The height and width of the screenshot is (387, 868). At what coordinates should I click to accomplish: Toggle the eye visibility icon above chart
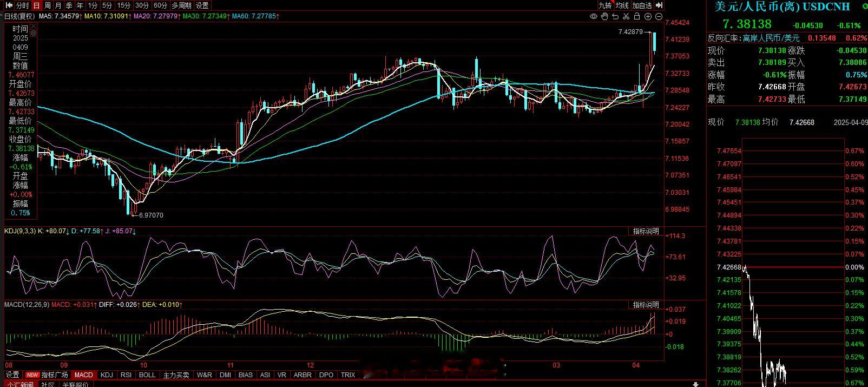pyautogui.click(x=594, y=16)
